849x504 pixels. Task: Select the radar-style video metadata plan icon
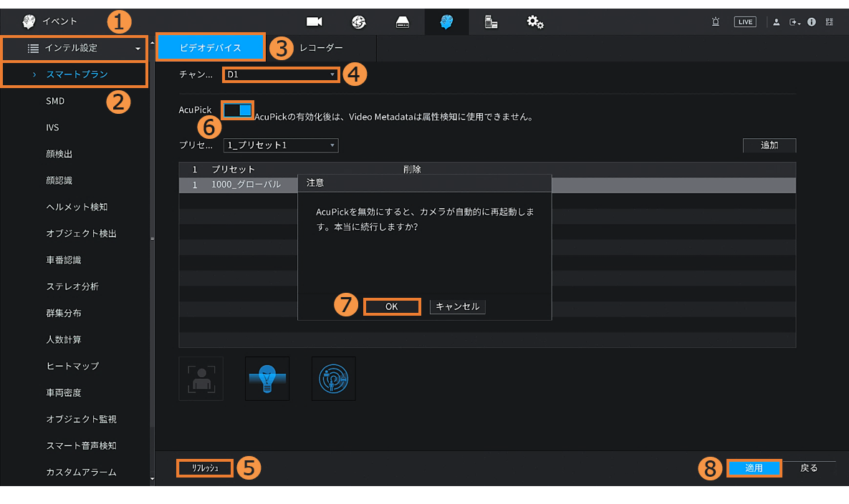[334, 379]
